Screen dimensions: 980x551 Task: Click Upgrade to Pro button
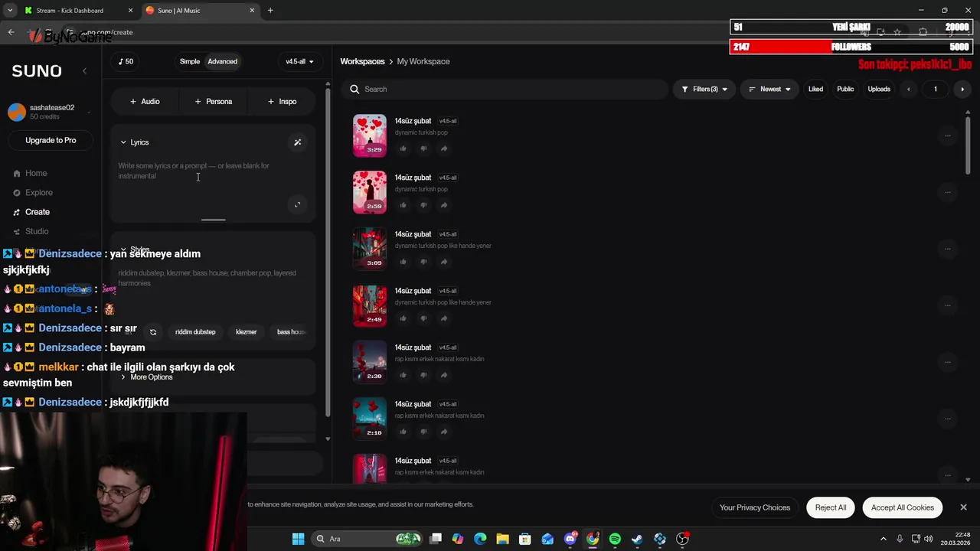pos(51,140)
